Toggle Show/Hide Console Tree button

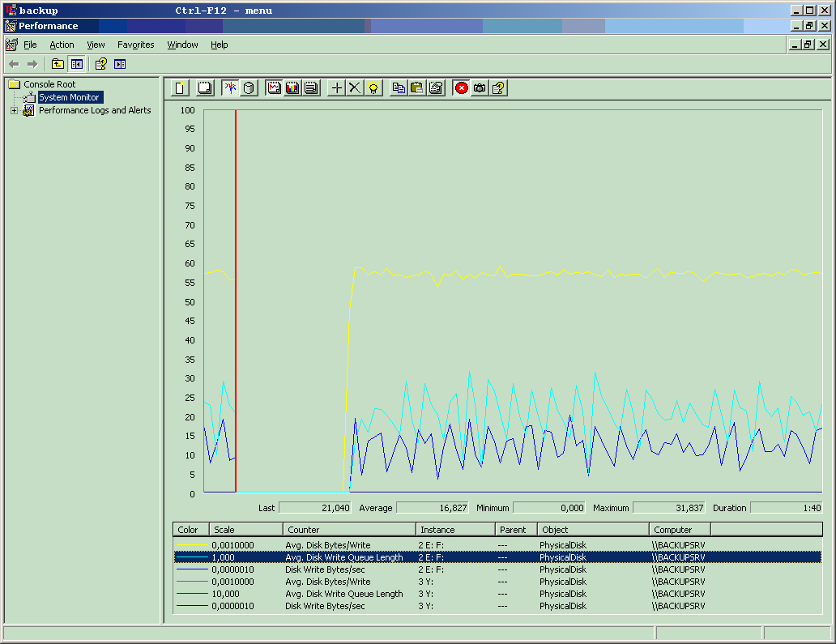[x=76, y=64]
